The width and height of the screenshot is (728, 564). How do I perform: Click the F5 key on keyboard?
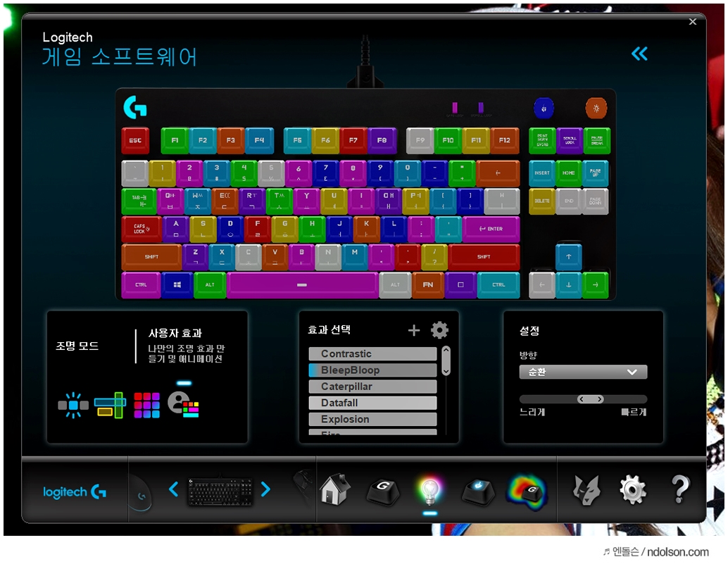point(297,140)
